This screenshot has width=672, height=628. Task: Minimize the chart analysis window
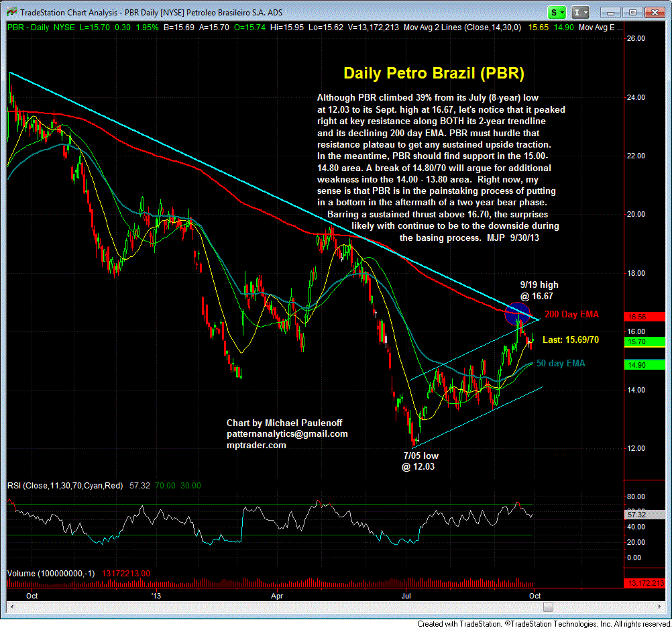[x=610, y=13]
